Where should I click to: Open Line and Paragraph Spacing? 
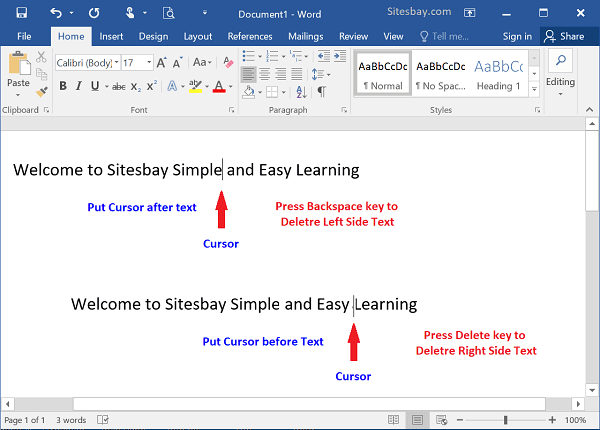318,74
